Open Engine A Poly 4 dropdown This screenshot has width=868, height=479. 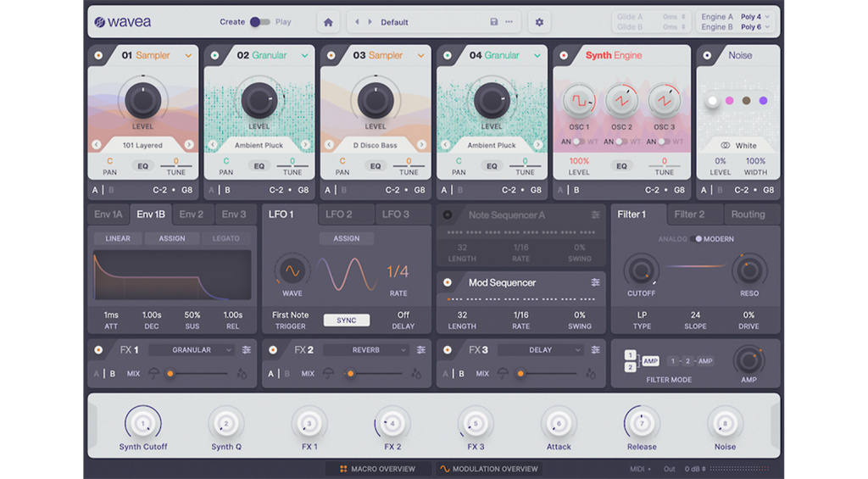click(x=755, y=17)
